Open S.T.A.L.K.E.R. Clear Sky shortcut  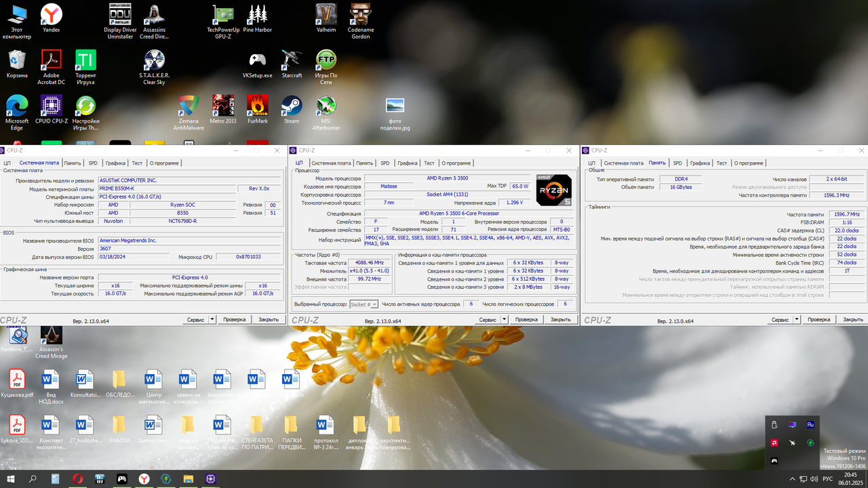click(x=155, y=66)
